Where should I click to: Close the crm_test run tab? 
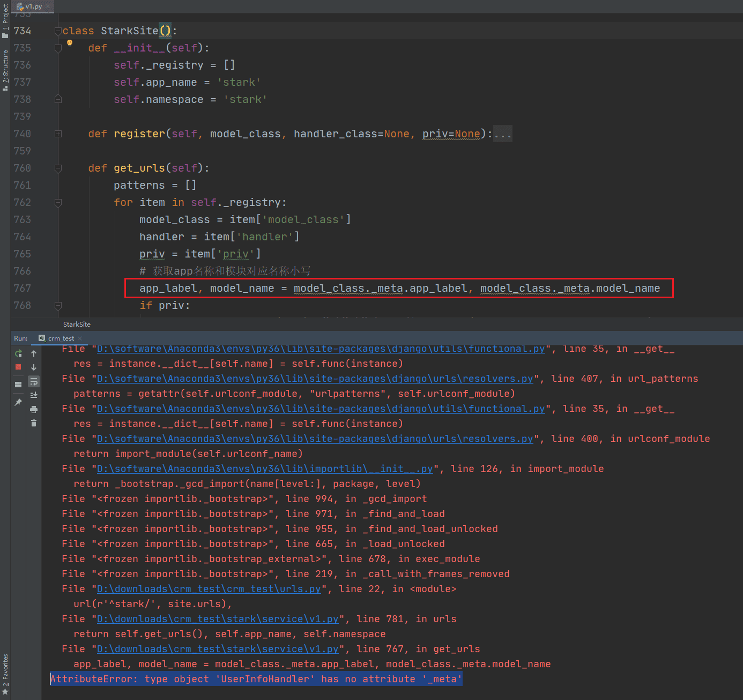coord(80,338)
